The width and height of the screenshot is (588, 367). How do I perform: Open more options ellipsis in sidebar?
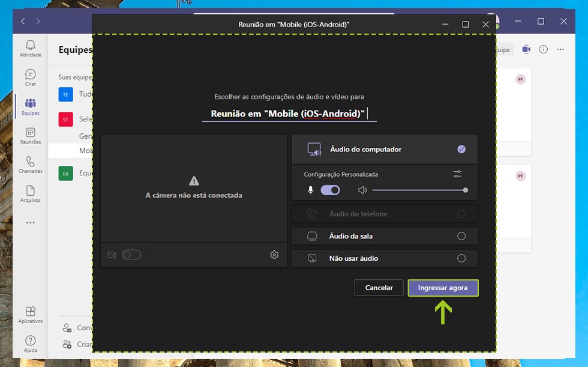30,222
